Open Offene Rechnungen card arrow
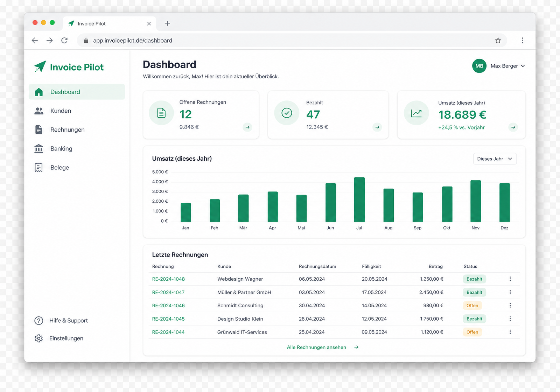 tap(247, 127)
